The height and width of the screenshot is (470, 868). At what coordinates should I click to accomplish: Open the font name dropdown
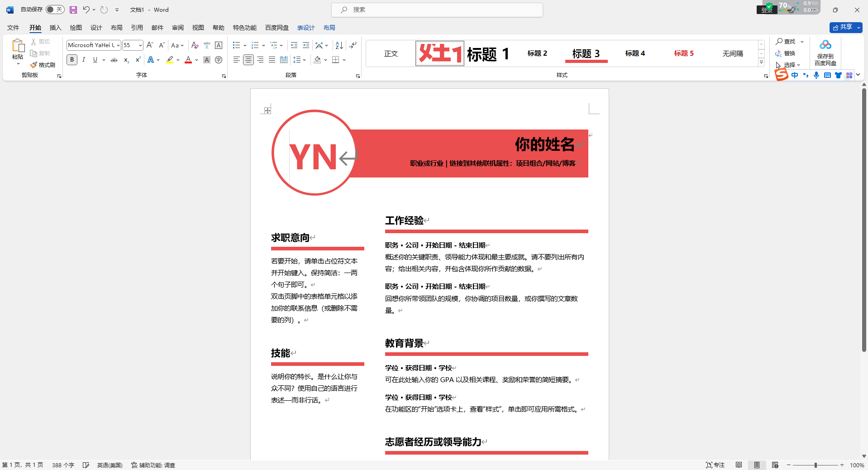(118, 45)
